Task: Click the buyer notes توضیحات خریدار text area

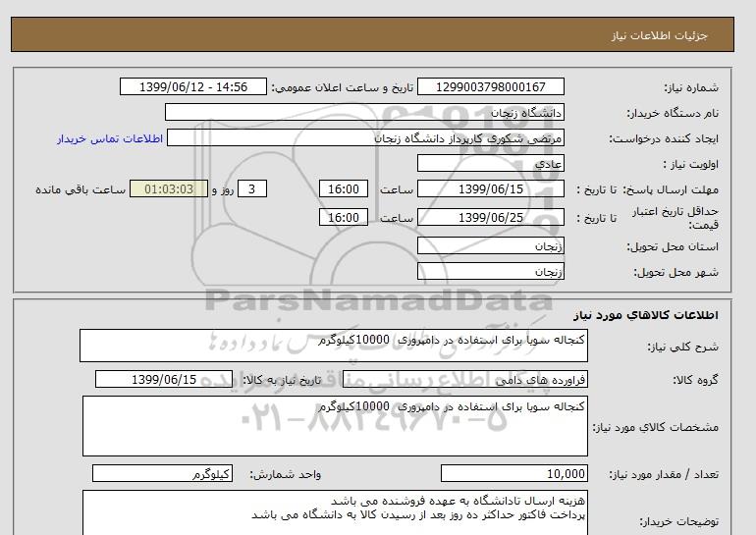Action: 335,512
